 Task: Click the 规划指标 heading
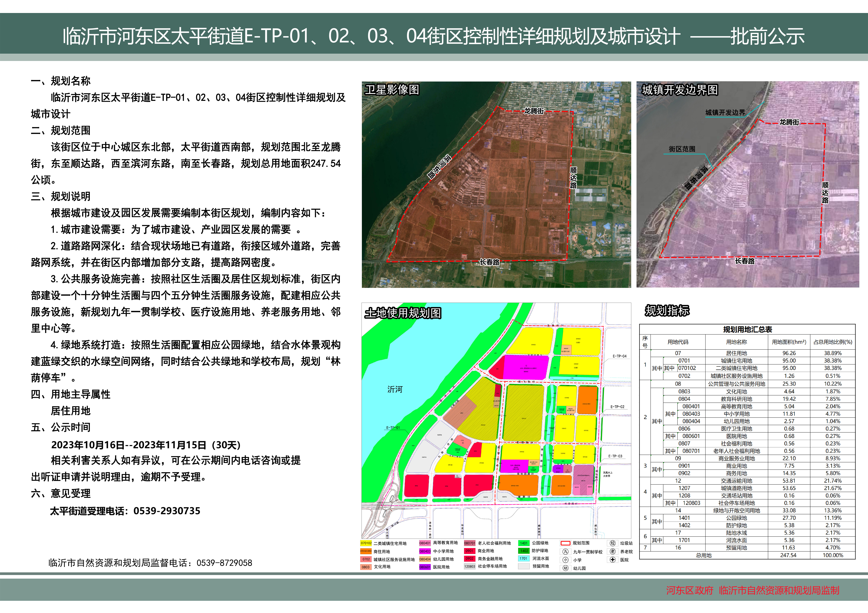[667, 311]
